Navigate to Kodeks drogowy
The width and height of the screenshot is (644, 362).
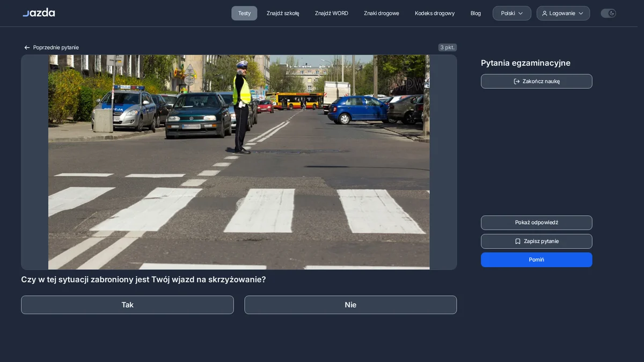[x=435, y=13]
